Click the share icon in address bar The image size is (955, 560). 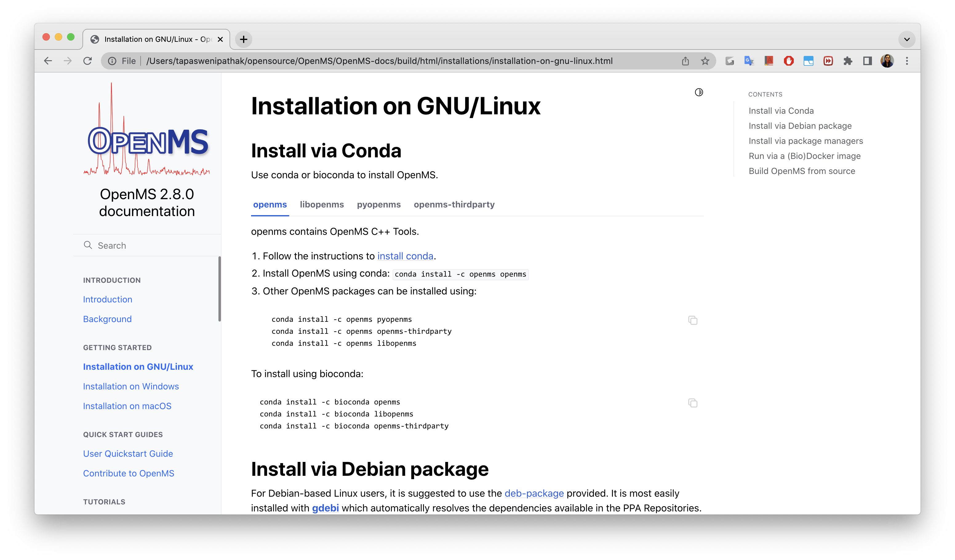click(x=685, y=61)
